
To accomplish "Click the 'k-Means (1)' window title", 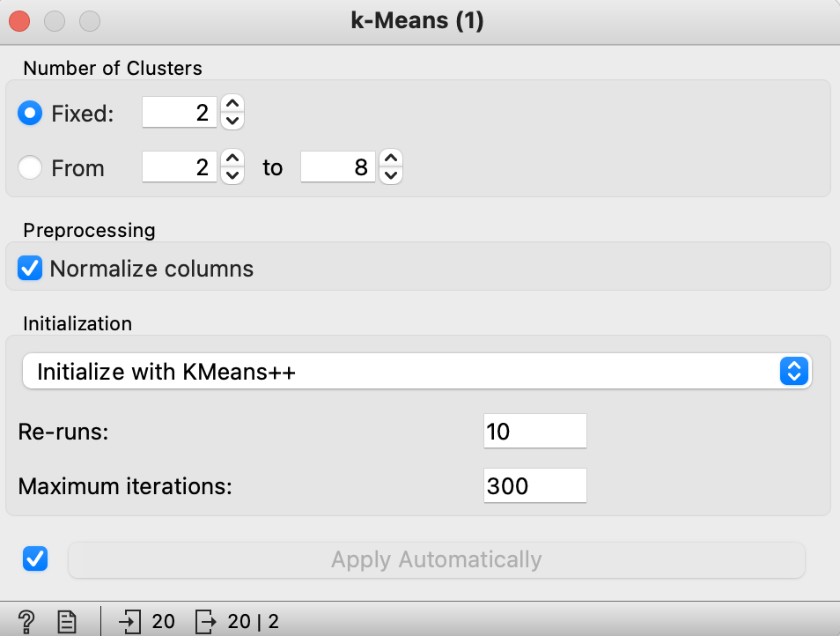I will pos(417,20).
